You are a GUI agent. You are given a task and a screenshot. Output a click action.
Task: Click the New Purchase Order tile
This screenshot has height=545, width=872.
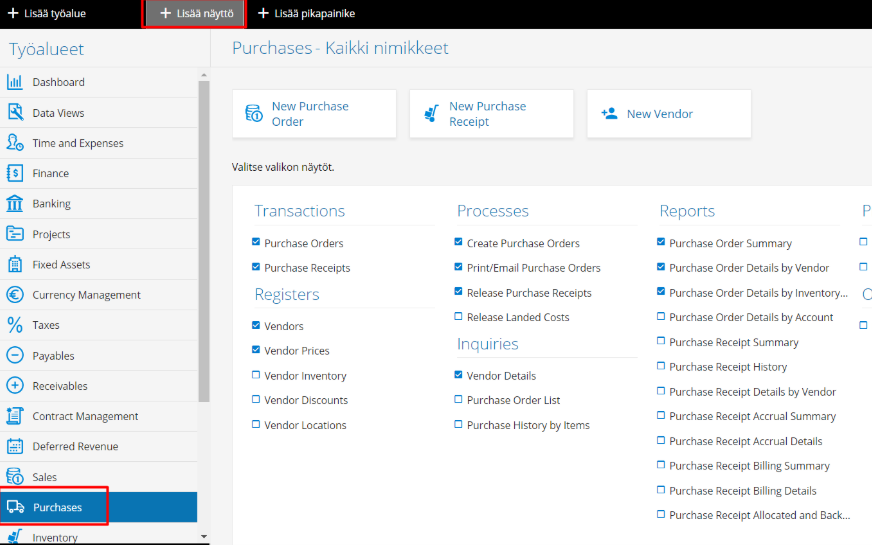pyautogui.click(x=314, y=113)
